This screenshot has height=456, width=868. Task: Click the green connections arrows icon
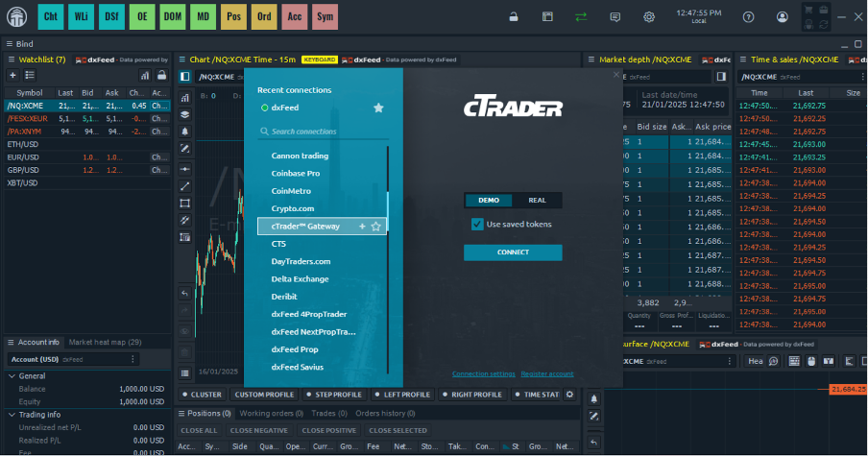coord(581,16)
